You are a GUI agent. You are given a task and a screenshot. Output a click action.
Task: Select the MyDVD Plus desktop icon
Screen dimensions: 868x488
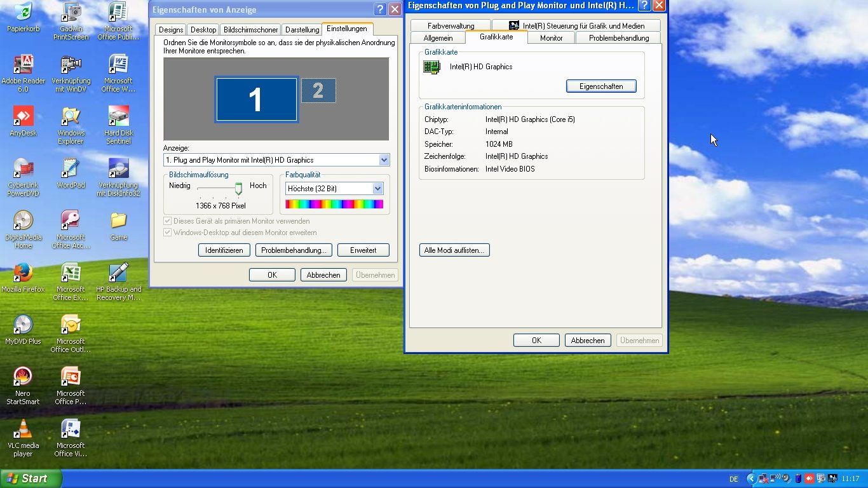(23, 330)
